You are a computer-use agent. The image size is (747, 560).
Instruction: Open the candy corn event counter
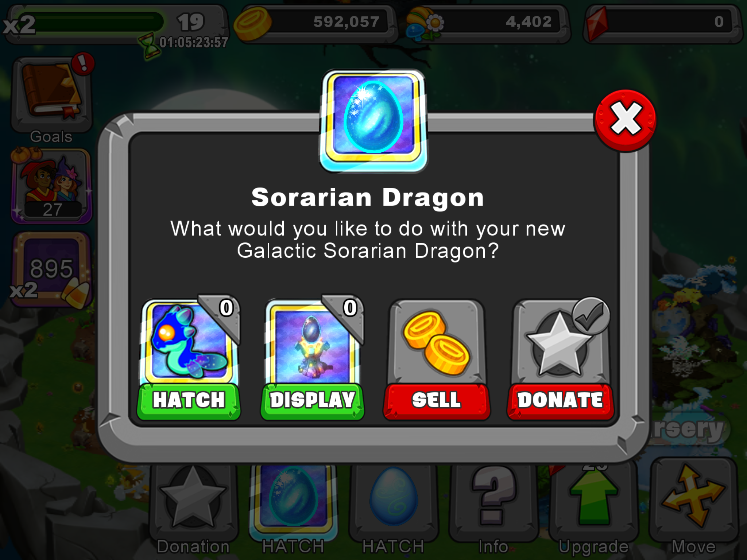click(x=51, y=271)
